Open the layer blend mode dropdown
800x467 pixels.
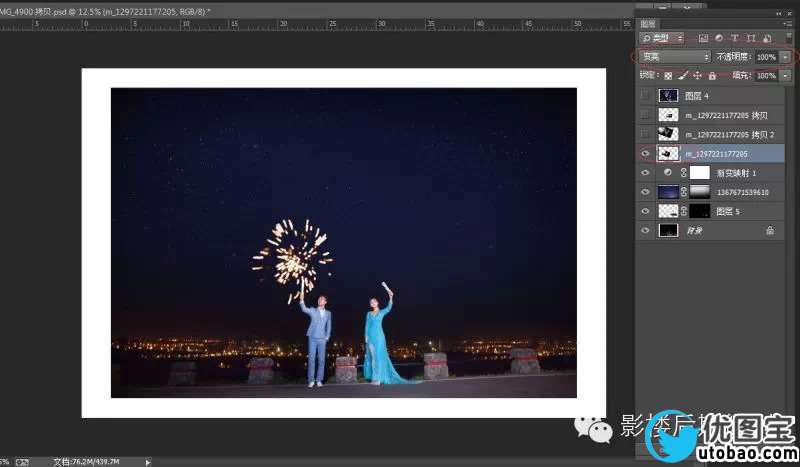[x=674, y=57]
